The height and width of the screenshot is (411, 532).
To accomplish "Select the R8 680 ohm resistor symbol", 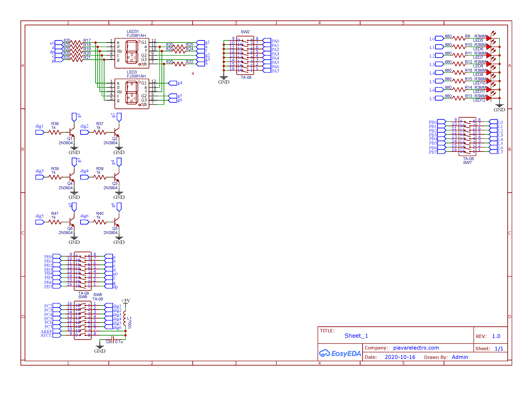I will coord(459,38).
